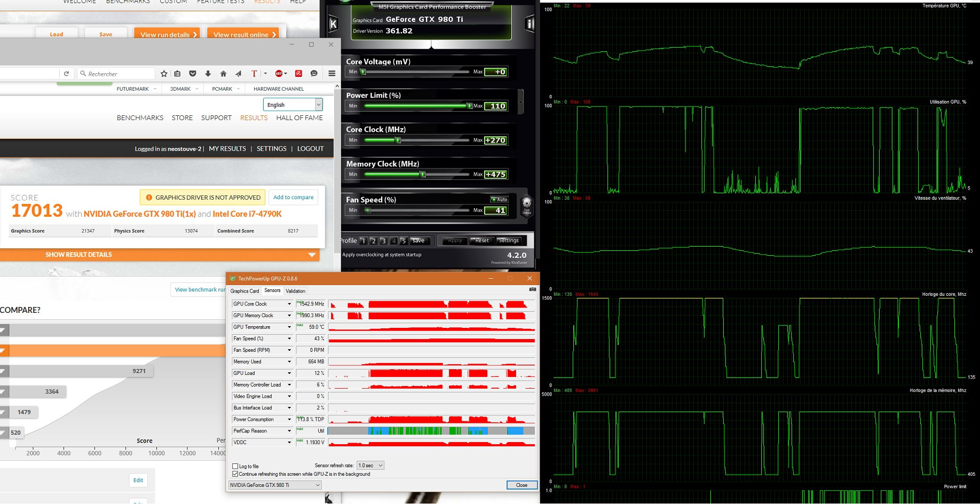Click the Core Voltage +0 value box
The height and width of the screenshot is (504, 980).
click(x=496, y=72)
